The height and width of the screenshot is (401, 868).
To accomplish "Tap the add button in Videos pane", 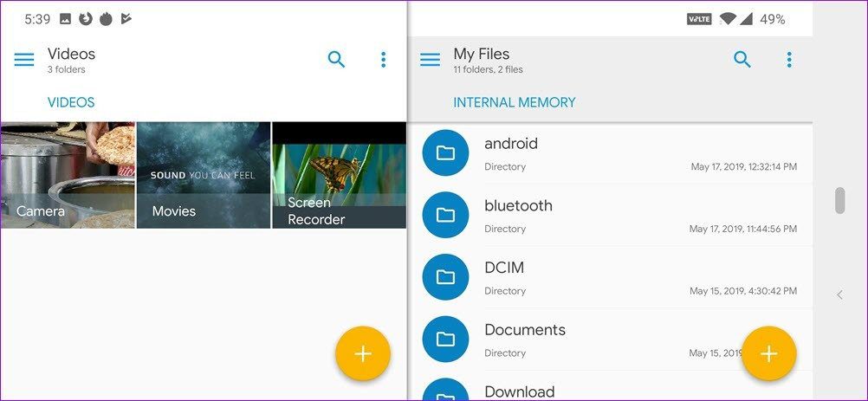I will (363, 354).
